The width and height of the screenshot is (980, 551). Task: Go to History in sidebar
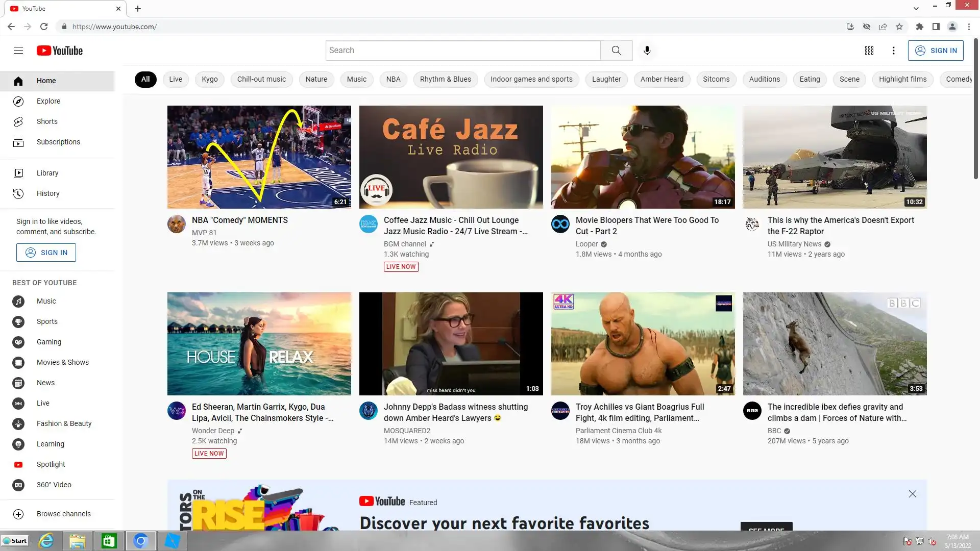click(x=48, y=193)
